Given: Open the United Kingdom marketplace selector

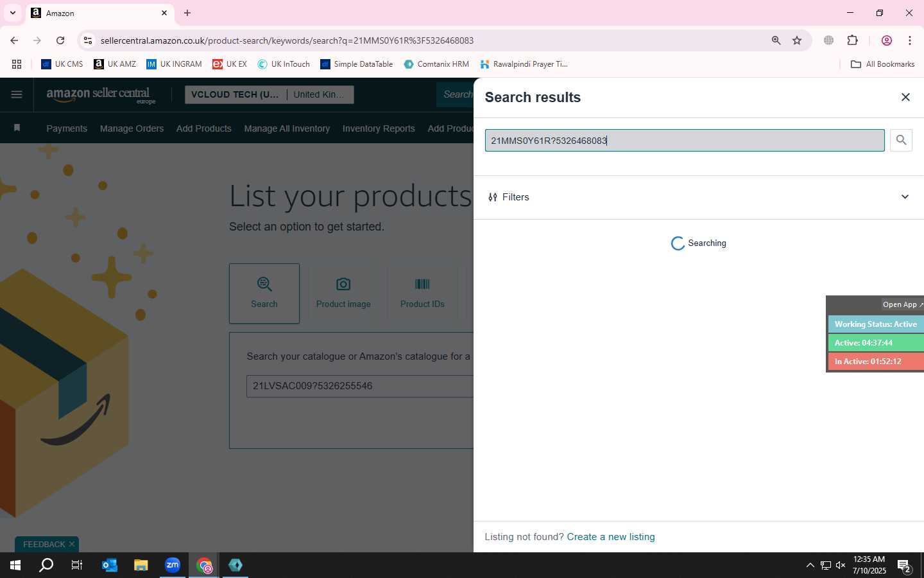Looking at the screenshot, I should pyautogui.click(x=320, y=94).
